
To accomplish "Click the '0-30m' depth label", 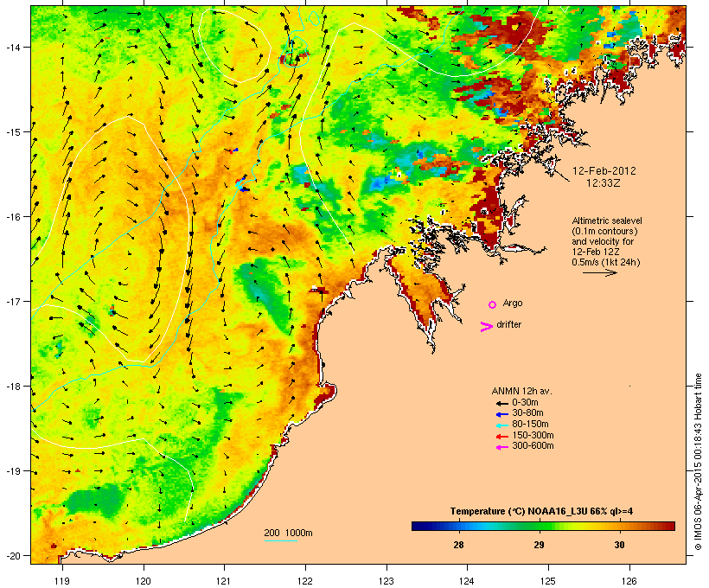I will click(x=525, y=403).
